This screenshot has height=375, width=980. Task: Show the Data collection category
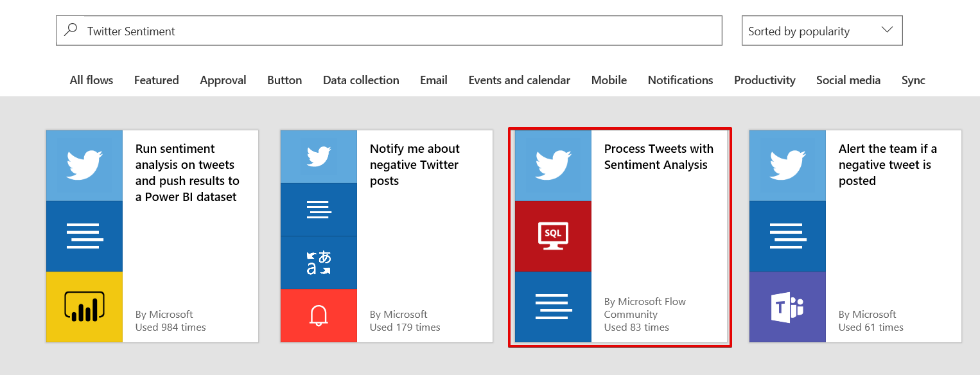point(361,80)
